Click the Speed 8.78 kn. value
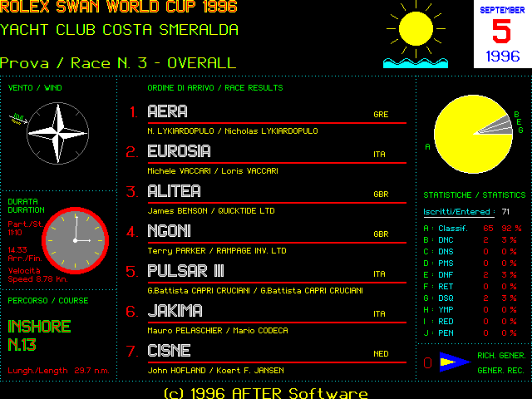This screenshot has width=532, height=399. click(x=37, y=279)
